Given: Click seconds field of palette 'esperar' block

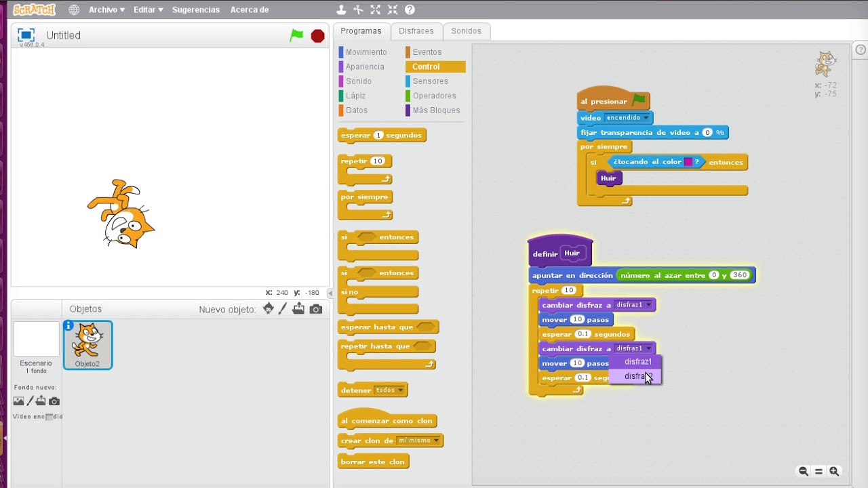Looking at the screenshot, I should pos(379,136).
